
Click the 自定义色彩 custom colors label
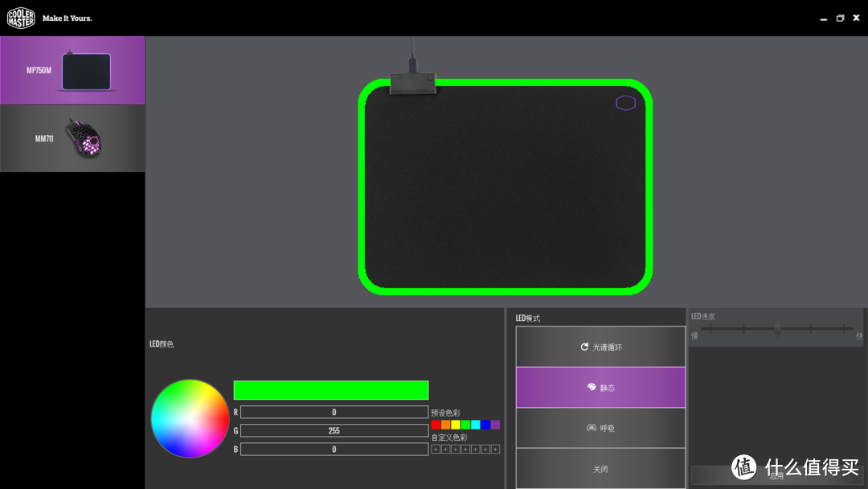(x=449, y=437)
